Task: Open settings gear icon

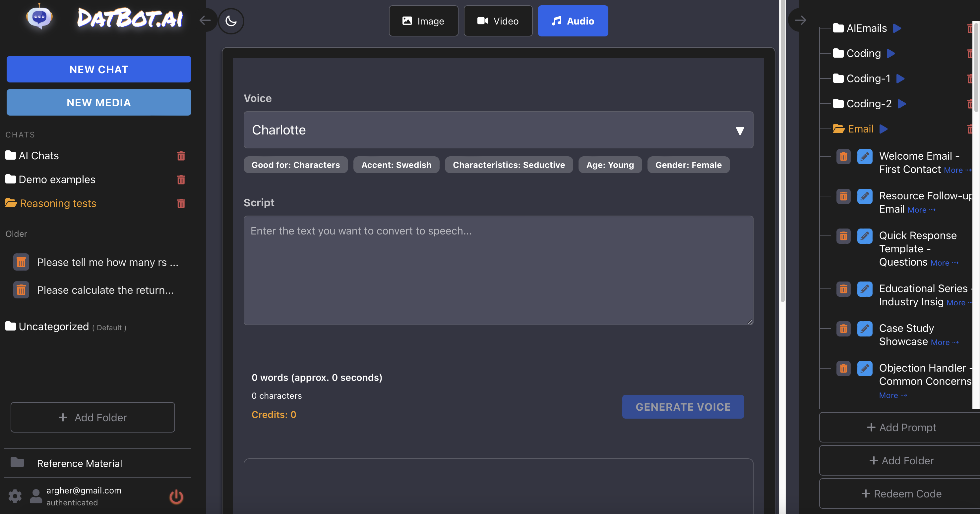Action: [15, 496]
